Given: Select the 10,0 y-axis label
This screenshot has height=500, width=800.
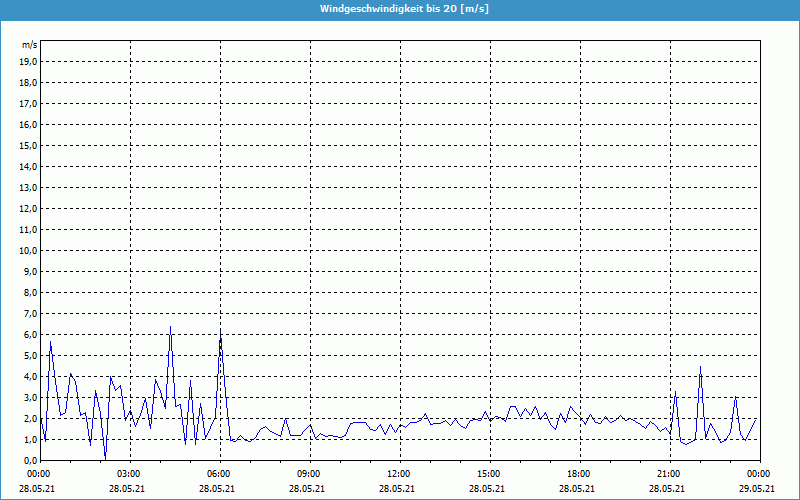Looking at the screenshot, I should (29, 250).
